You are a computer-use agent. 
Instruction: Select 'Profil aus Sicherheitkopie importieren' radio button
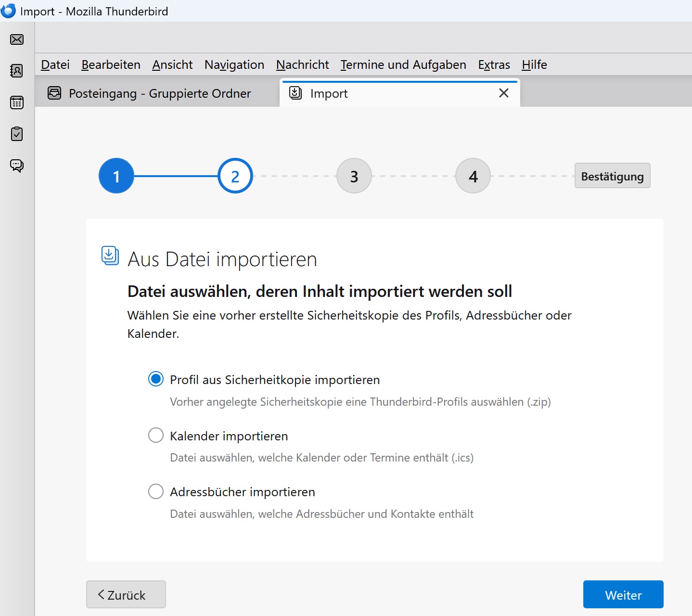tap(156, 379)
